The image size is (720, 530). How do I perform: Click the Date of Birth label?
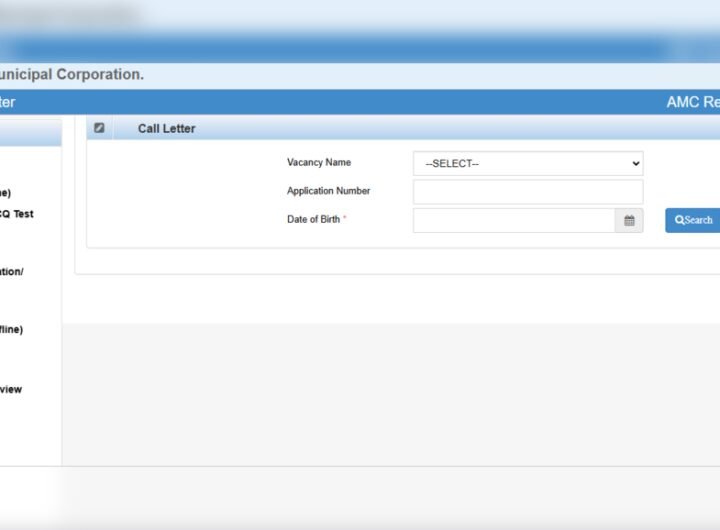314,219
